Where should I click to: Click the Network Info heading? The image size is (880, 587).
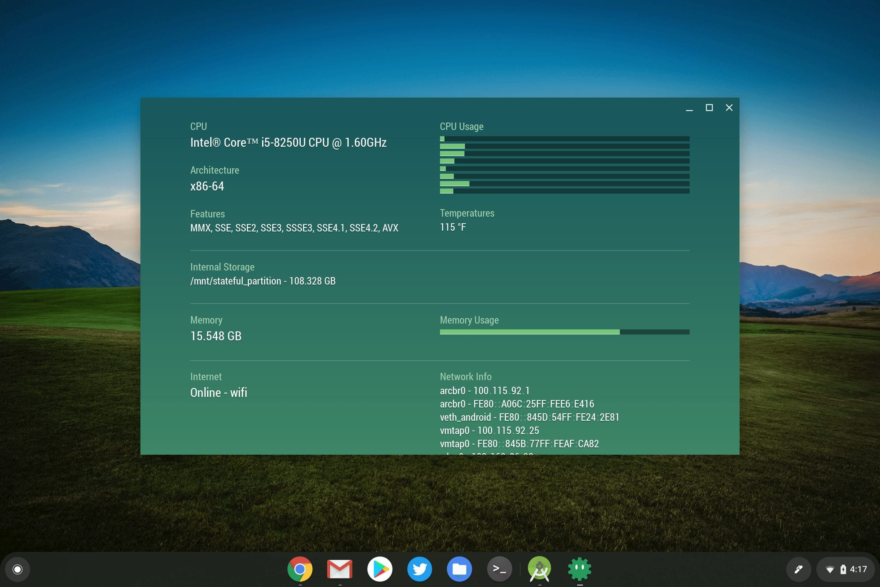(465, 377)
